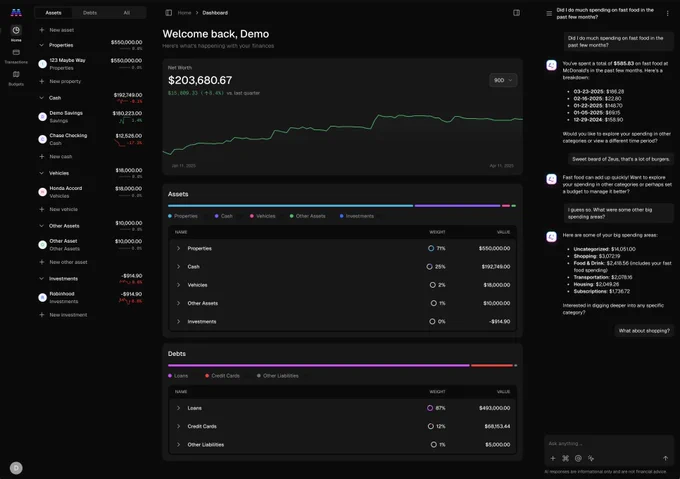Toggle the right chat panel icon
Screen dimensions: 680x479
(x=517, y=13)
